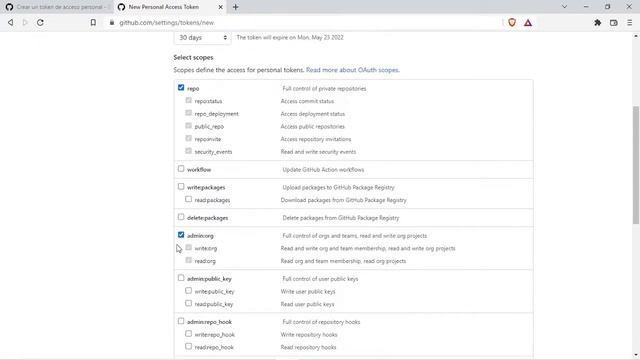Click the Update GitHub Action workflows description
Image resolution: width=640 pixels, height=360 pixels.
pos(323,170)
